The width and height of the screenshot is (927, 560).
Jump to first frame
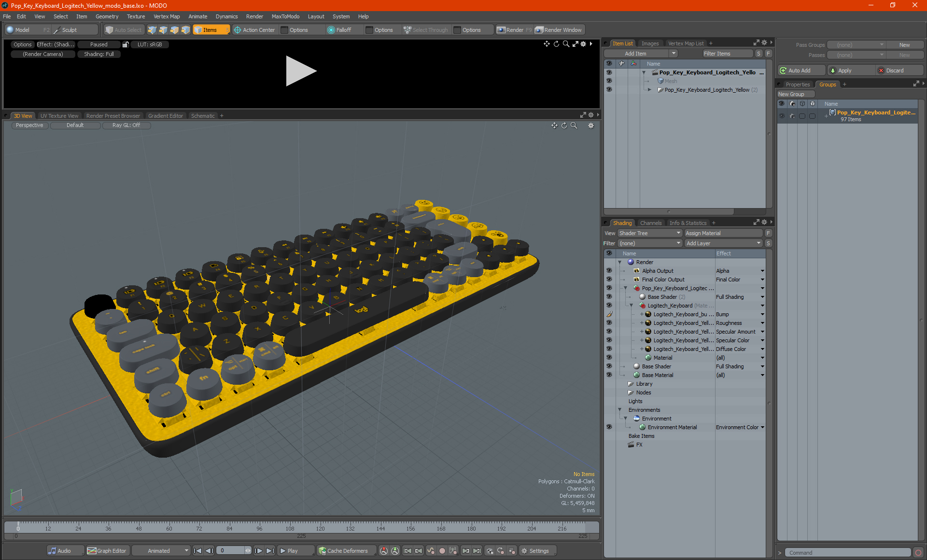tap(197, 551)
